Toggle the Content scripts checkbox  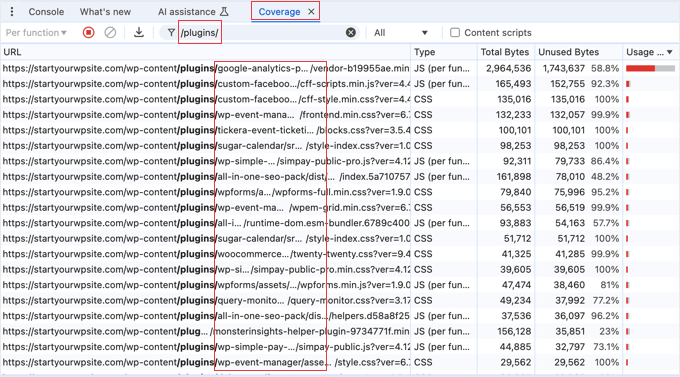click(454, 33)
